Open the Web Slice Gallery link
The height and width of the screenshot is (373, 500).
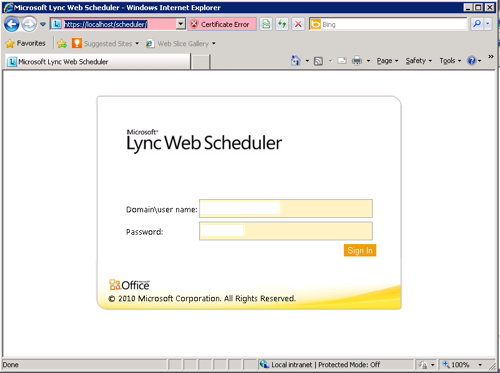(x=180, y=44)
